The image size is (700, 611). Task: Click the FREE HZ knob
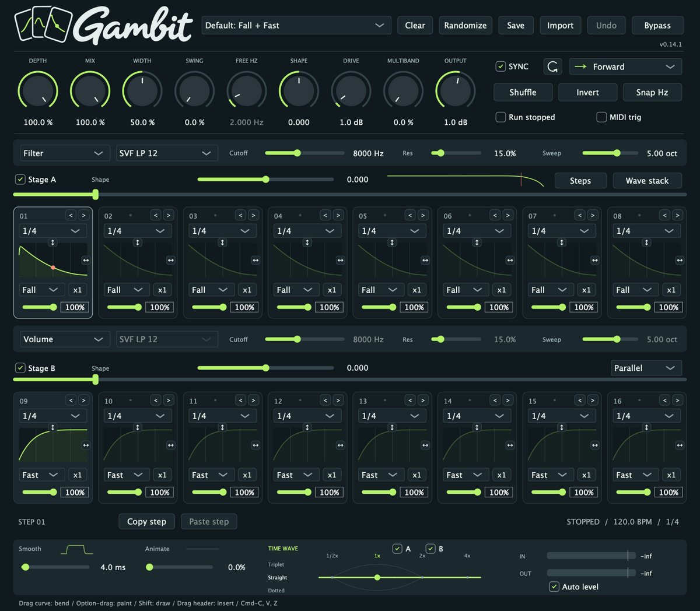[x=247, y=91]
